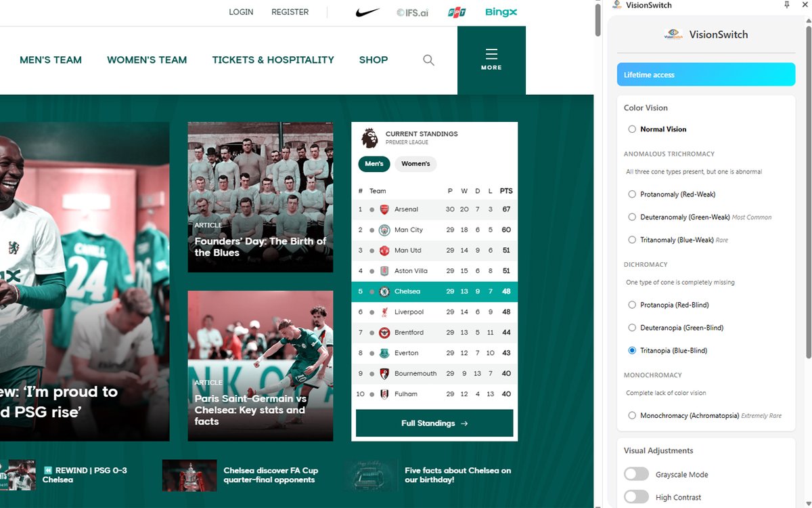Click the Brentford team name
Image resolution: width=812 pixels, height=508 pixels.
(409, 333)
